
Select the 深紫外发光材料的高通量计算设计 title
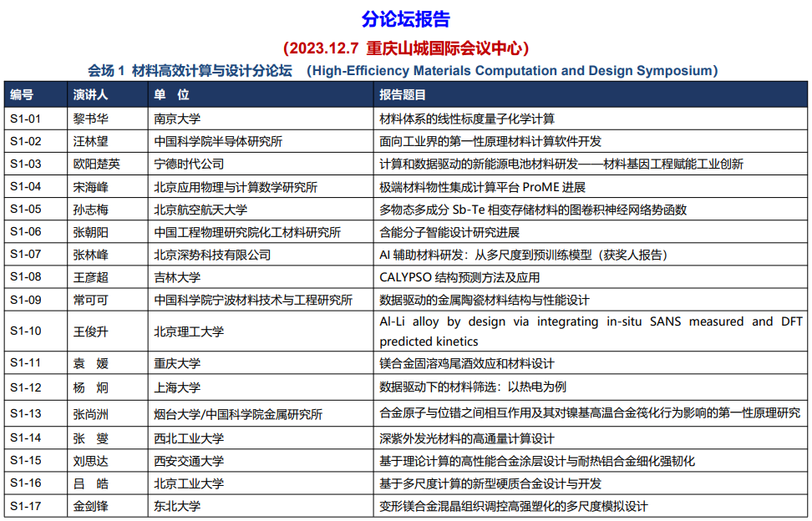[x=467, y=438]
